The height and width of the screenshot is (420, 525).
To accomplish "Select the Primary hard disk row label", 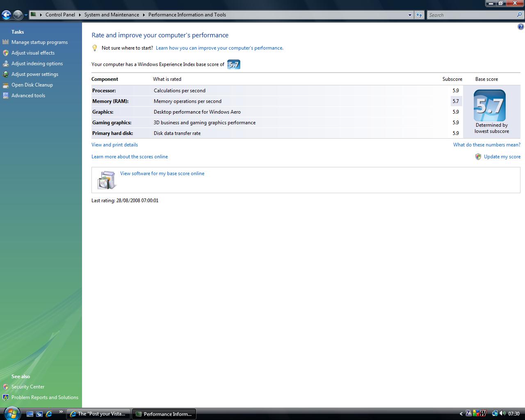I will [x=112, y=133].
